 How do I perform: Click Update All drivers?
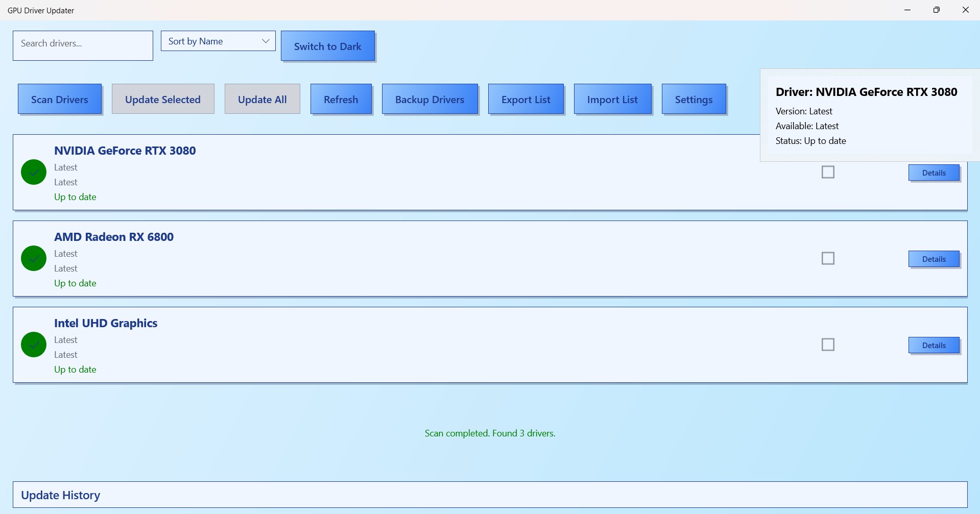[x=262, y=99]
